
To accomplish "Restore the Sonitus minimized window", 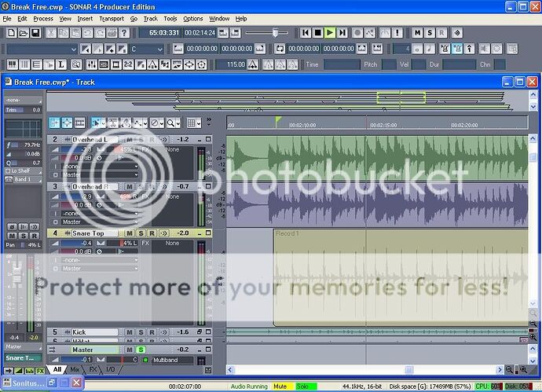I will coord(53,383).
